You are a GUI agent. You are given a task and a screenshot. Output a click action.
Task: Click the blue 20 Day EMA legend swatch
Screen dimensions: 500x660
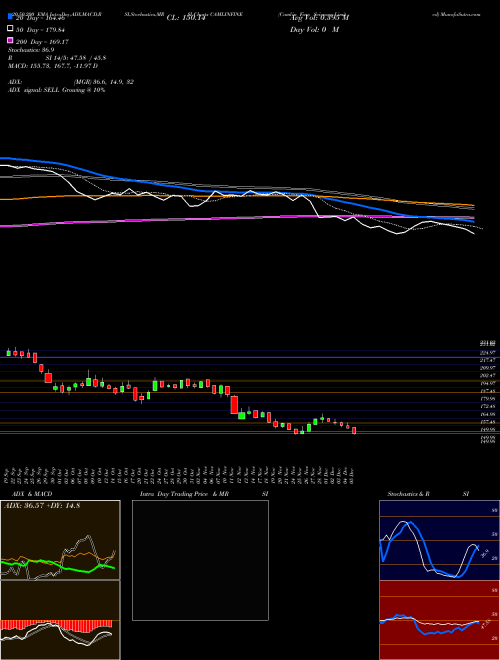pyautogui.click(x=10, y=17)
